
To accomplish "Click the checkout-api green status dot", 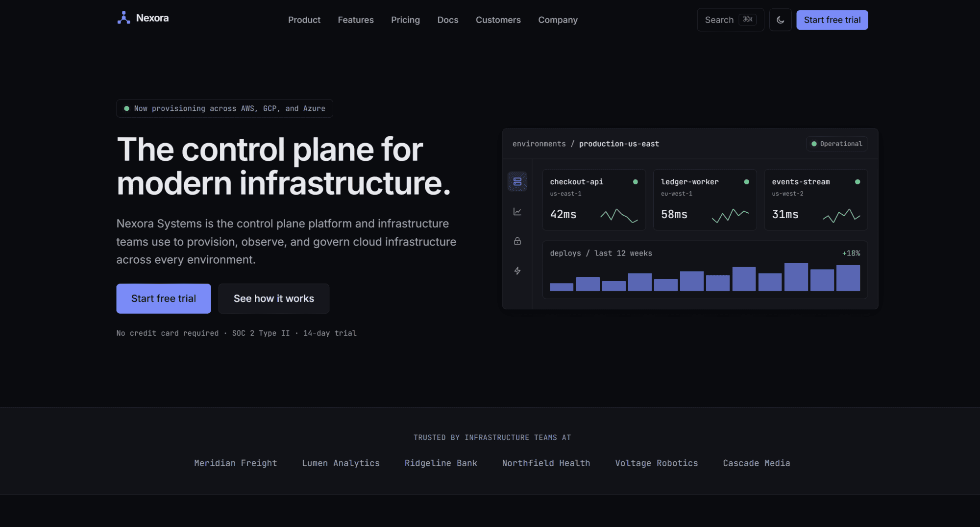I will tap(636, 182).
